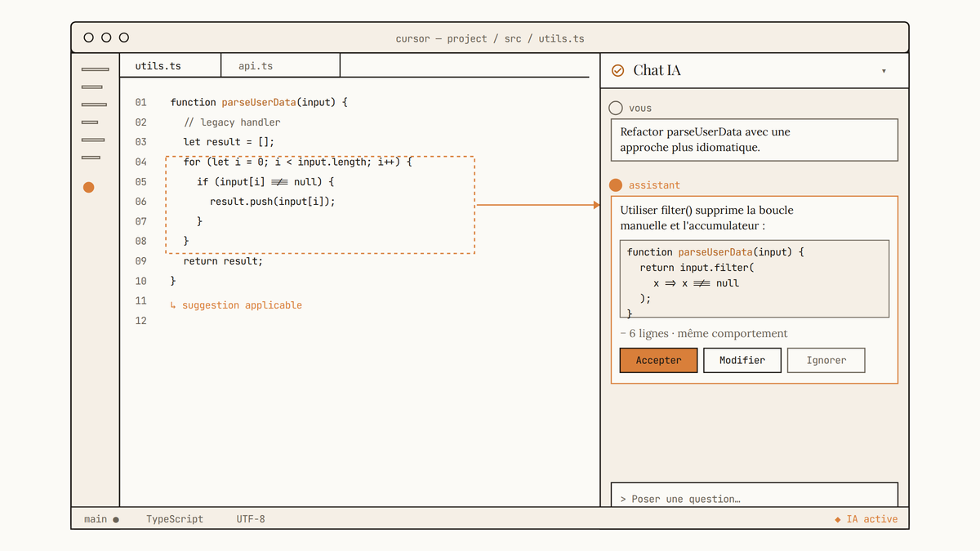Click line number 04 in the gutter
Viewport: 980px width, 551px height.
click(141, 162)
